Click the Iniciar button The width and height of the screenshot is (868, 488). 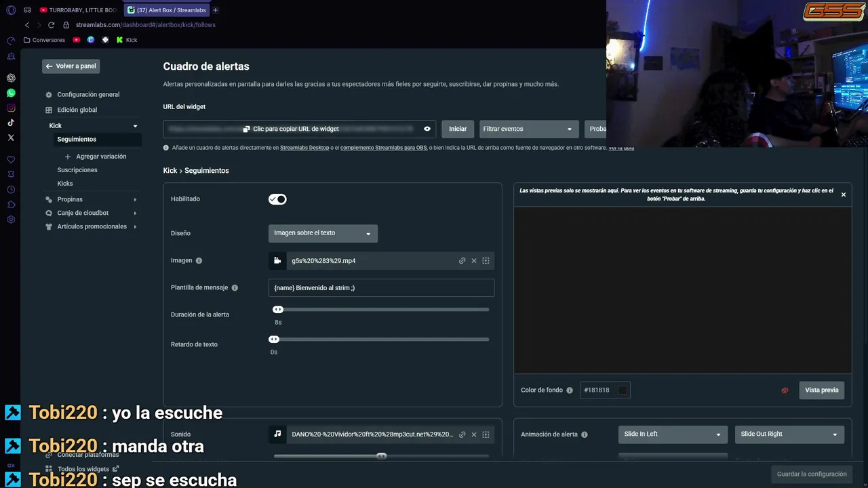click(458, 129)
